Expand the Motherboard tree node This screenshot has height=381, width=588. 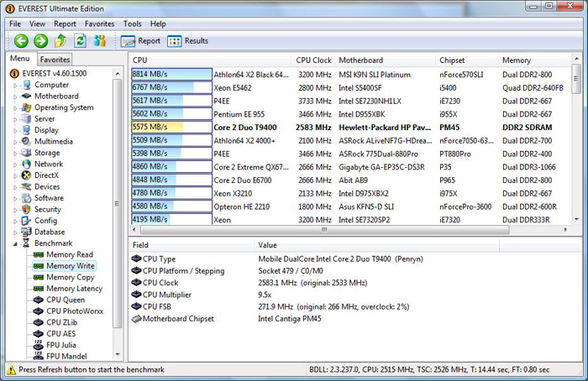point(15,97)
